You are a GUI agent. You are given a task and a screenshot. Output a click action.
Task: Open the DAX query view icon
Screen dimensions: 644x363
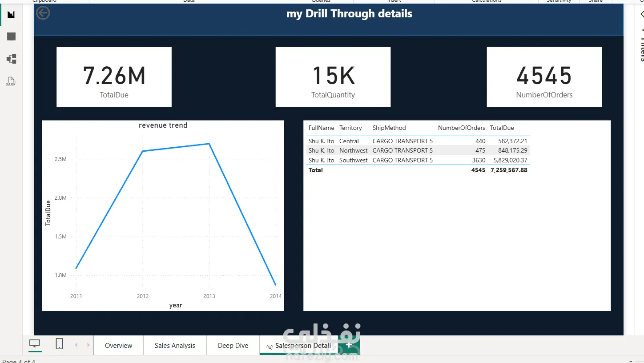point(10,81)
